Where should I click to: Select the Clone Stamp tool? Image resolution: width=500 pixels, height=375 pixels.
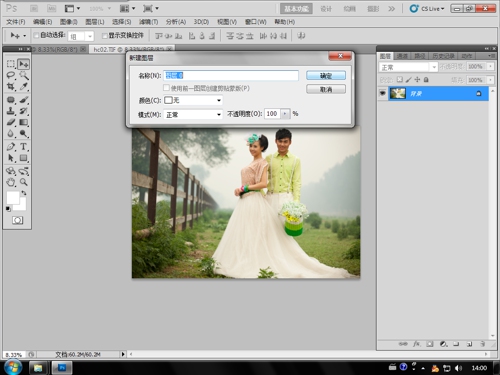point(11,111)
